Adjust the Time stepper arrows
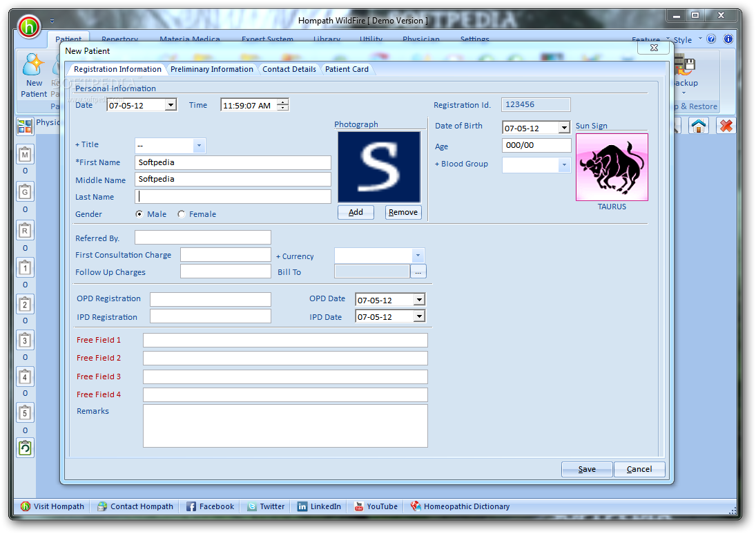 pos(284,105)
